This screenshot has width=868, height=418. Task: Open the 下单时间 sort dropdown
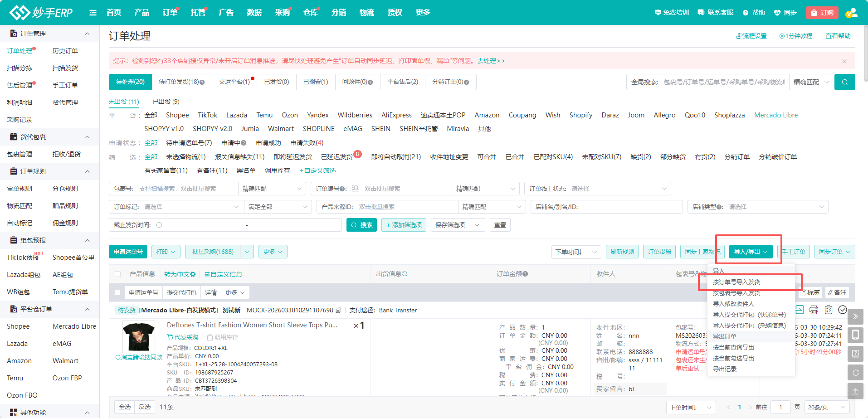(x=576, y=252)
